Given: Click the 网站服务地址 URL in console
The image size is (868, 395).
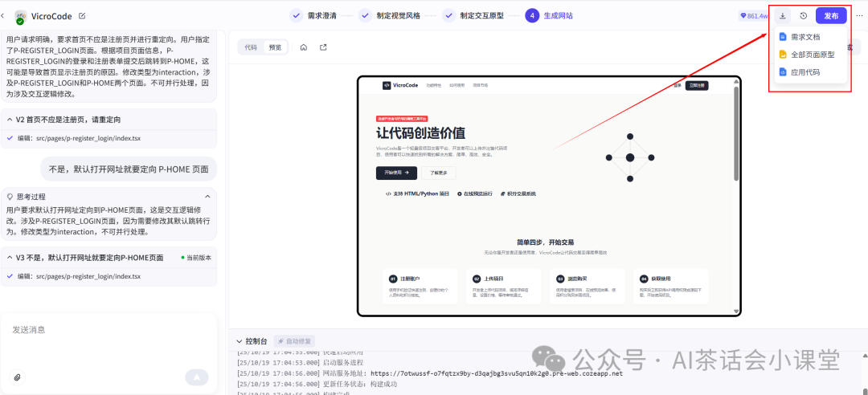Looking at the screenshot, I should click(497, 373).
